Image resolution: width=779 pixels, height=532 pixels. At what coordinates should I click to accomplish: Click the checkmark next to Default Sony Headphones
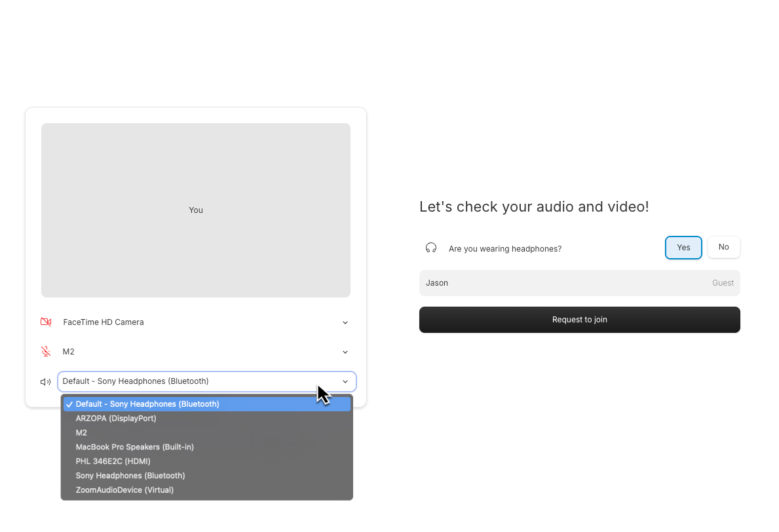69,404
